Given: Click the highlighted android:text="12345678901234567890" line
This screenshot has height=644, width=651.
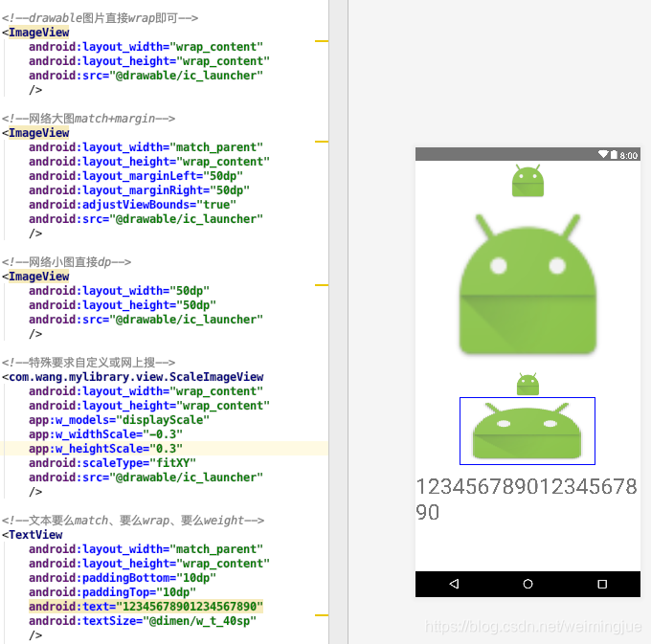Looking at the screenshot, I should pos(146,607).
